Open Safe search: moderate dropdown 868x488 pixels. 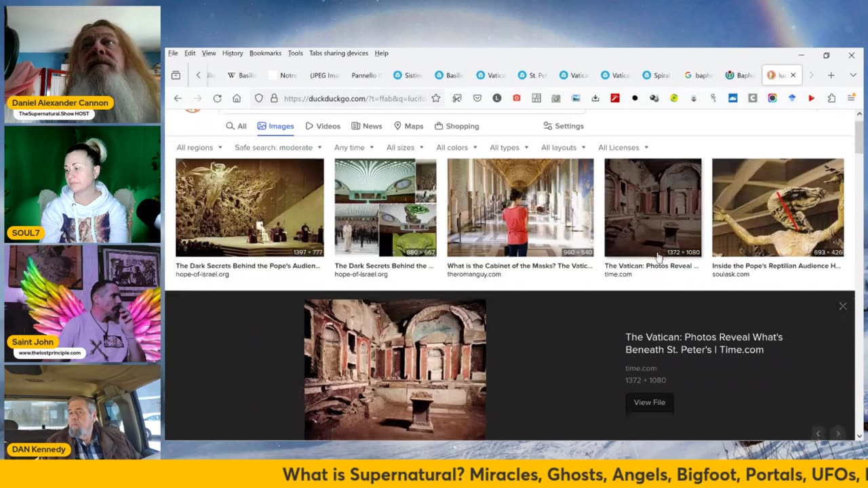click(x=278, y=147)
